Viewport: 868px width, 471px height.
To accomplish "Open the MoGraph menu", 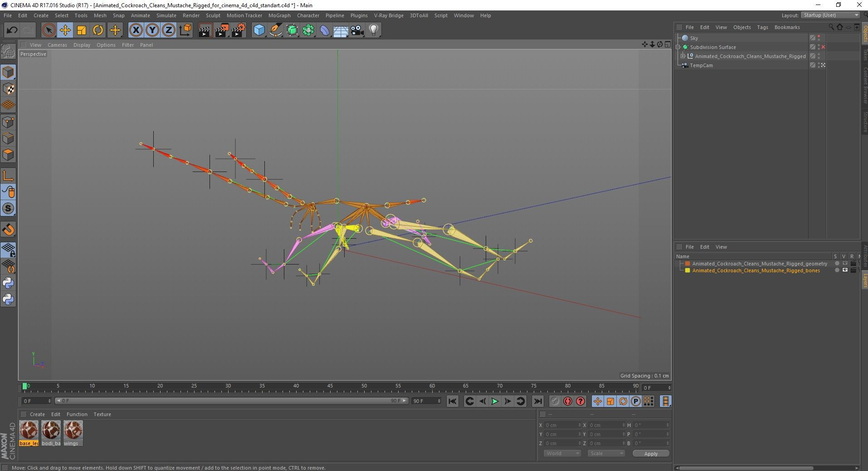I will [x=279, y=15].
